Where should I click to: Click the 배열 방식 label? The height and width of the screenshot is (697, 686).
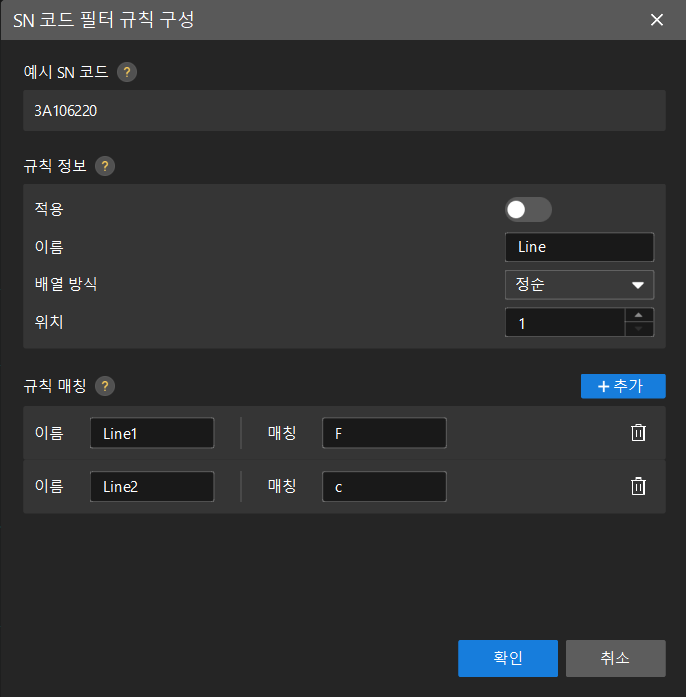click(66, 284)
